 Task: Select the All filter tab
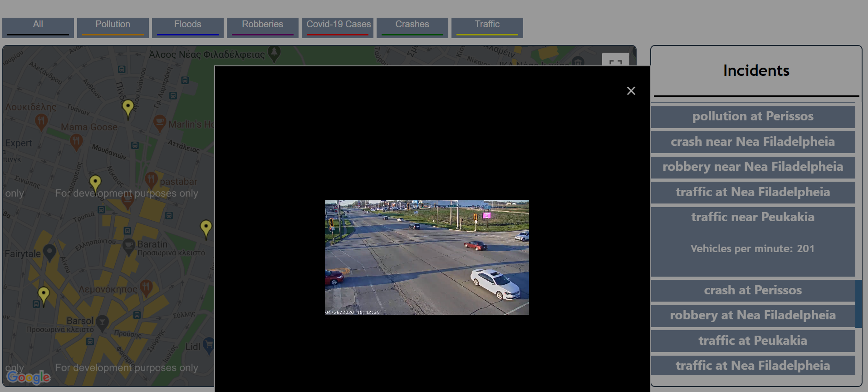pos(38,28)
